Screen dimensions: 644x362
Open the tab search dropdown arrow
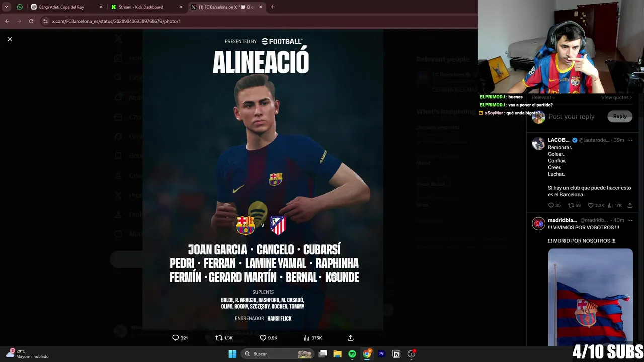(x=6, y=7)
